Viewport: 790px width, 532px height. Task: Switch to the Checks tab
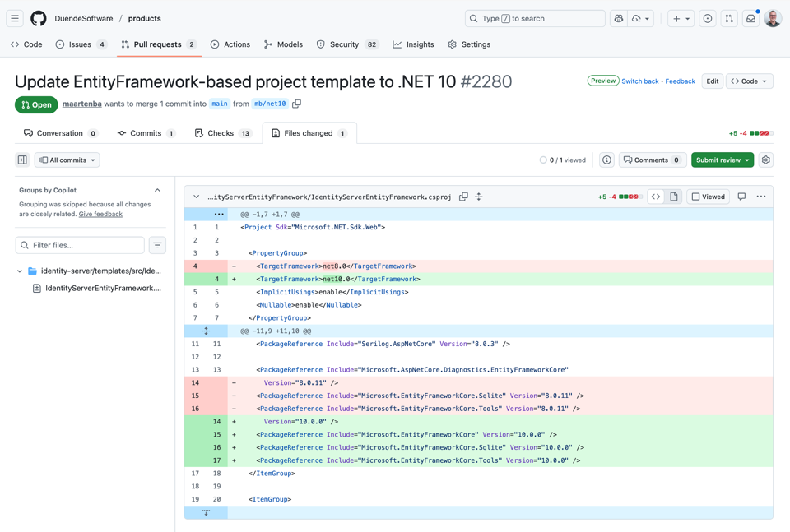point(222,133)
